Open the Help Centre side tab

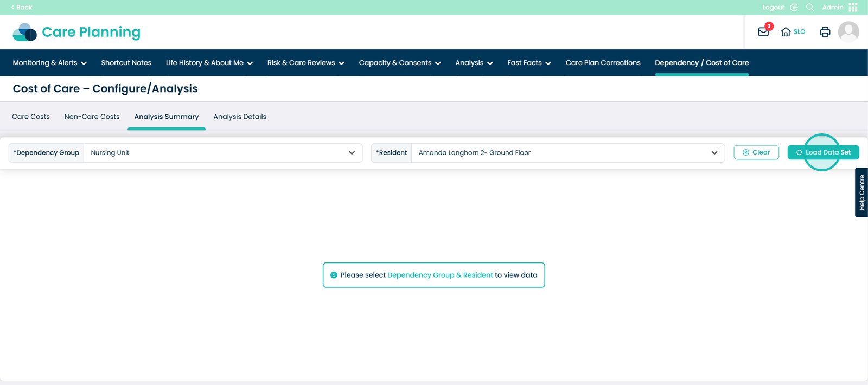pyautogui.click(x=861, y=193)
